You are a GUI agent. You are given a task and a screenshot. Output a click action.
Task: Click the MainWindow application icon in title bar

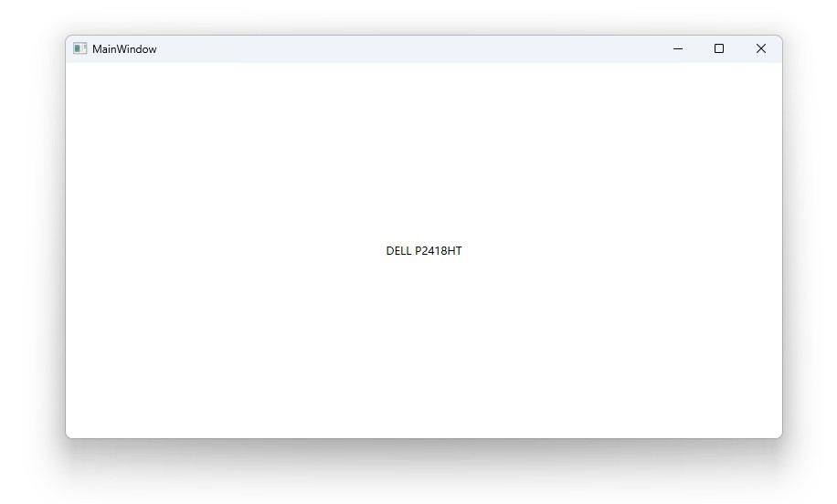(80, 48)
